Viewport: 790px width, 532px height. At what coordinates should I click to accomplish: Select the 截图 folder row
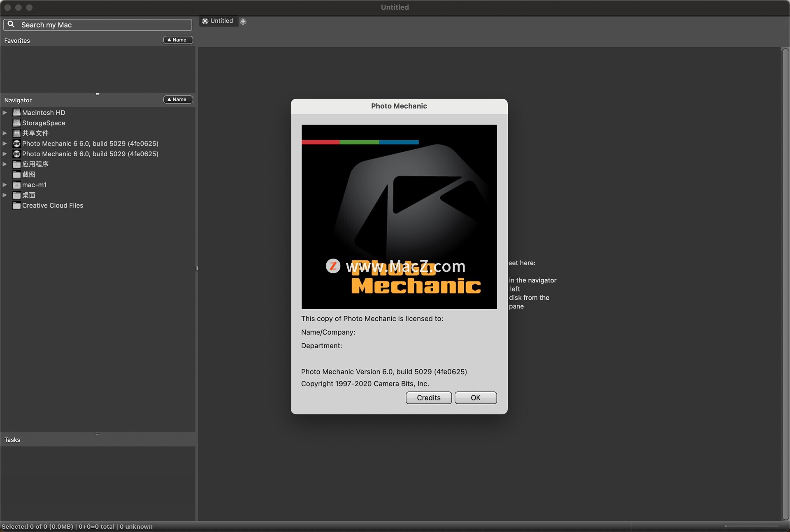pos(98,174)
